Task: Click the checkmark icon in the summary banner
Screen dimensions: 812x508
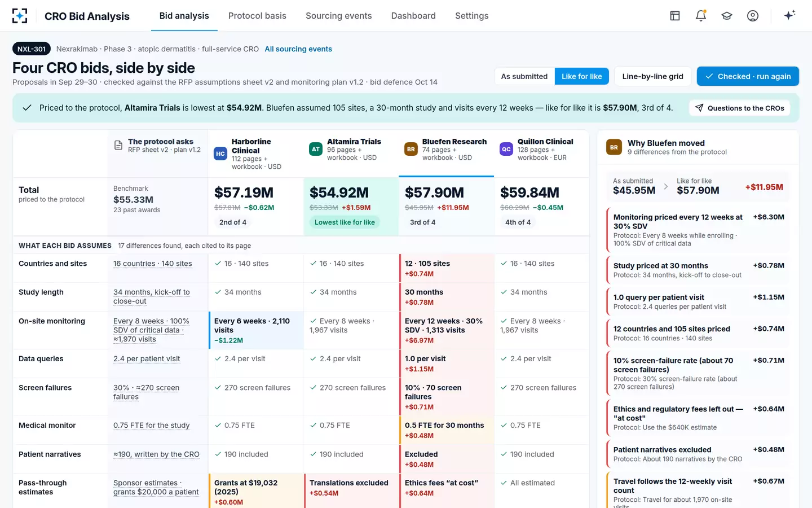Action: click(x=27, y=108)
